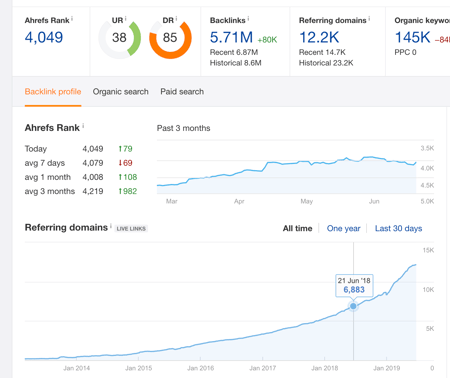Screen dimensions: 450x378
Task: Switch chart to Last 30 days
Action: 398,228
